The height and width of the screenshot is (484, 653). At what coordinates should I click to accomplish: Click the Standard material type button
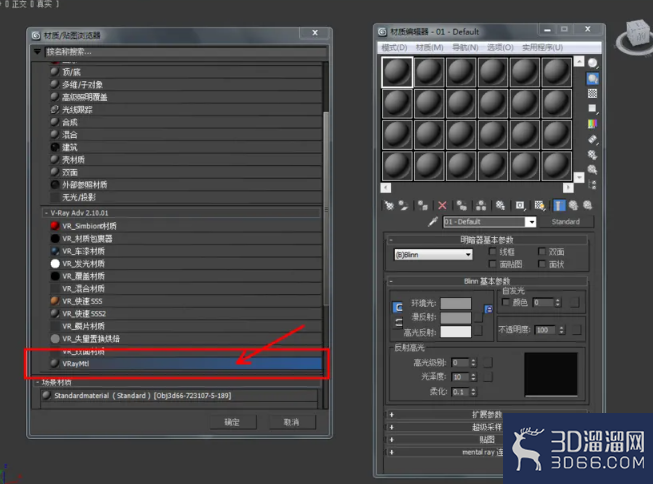[566, 222]
